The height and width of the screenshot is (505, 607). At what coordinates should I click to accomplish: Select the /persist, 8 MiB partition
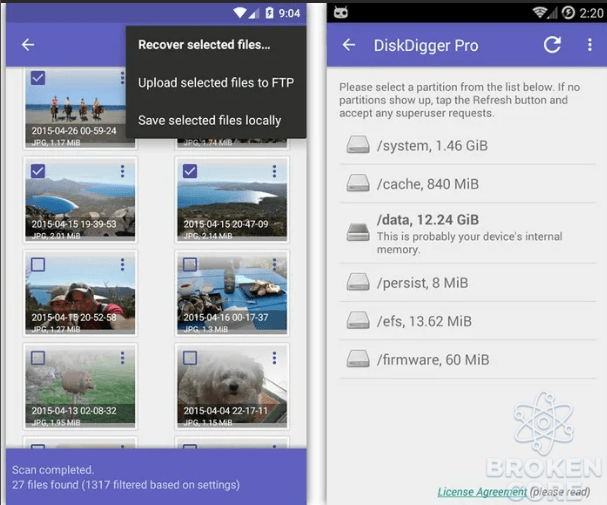pos(468,282)
